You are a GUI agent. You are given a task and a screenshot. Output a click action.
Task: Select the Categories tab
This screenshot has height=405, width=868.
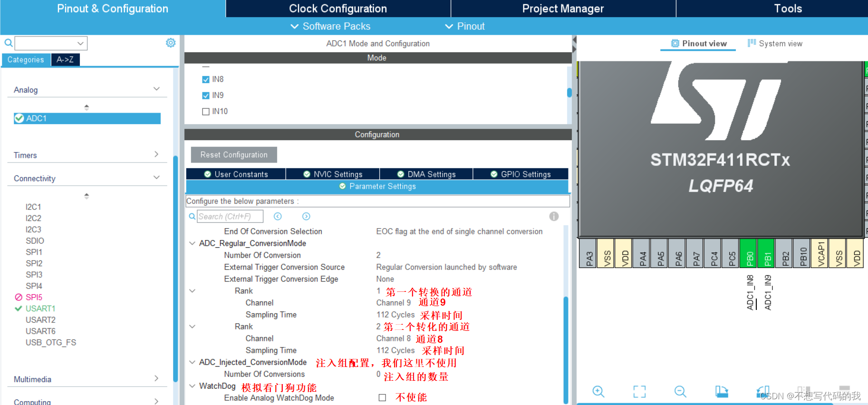pyautogui.click(x=26, y=59)
